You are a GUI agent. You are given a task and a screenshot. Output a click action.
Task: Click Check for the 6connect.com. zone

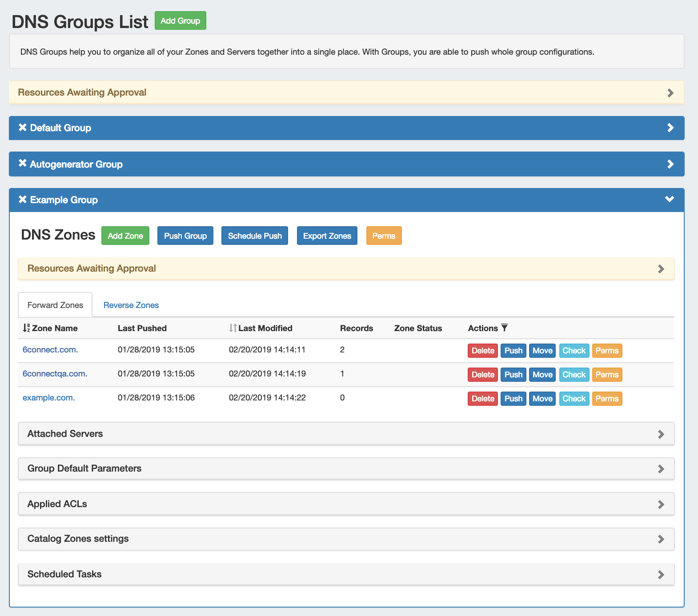pyautogui.click(x=574, y=351)
